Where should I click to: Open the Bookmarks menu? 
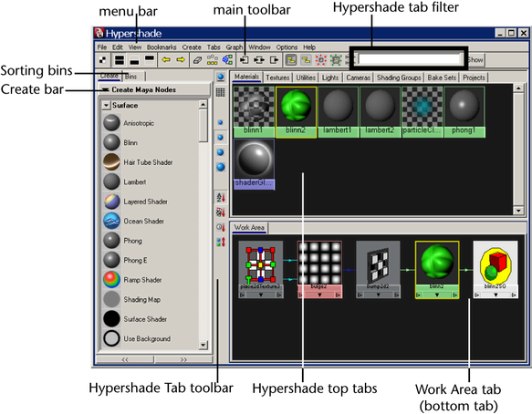click(x=162, y=47)
